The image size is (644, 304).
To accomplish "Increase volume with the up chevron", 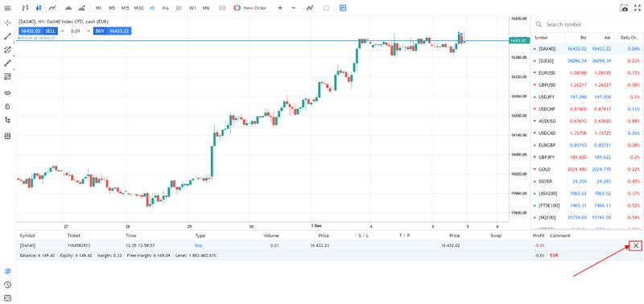I will click(88, 31).
